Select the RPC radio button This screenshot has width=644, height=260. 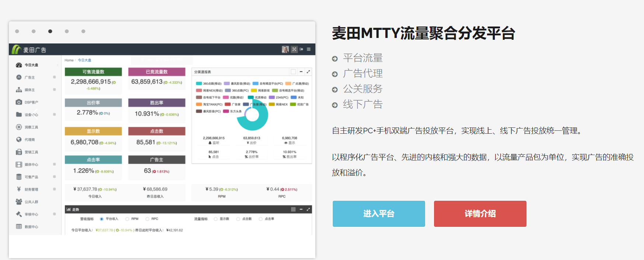coord(147,219)
